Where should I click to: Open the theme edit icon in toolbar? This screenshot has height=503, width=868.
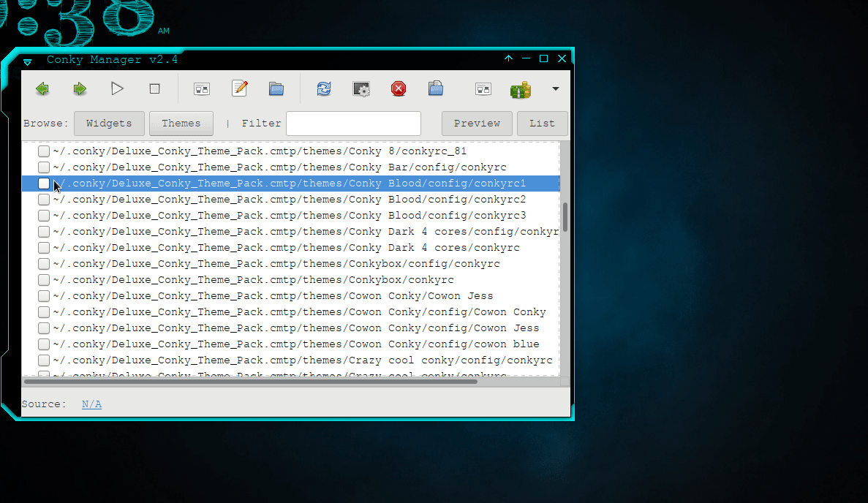click(x=240, y=88)
